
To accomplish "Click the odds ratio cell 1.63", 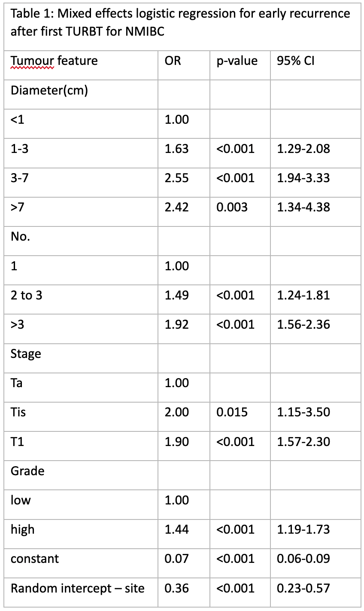I will point(177,149).
